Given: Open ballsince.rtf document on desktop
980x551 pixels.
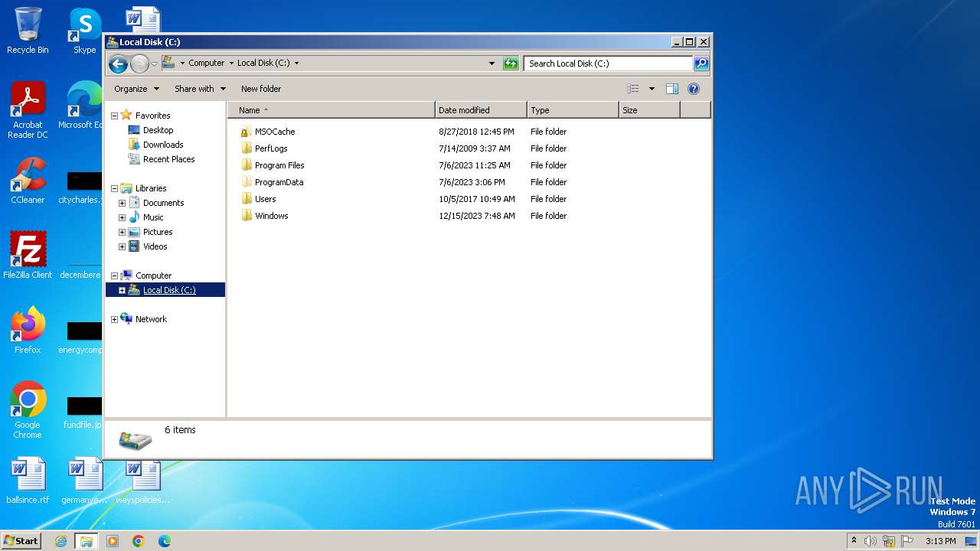Looking at the screenshot, I should point(28,481).
